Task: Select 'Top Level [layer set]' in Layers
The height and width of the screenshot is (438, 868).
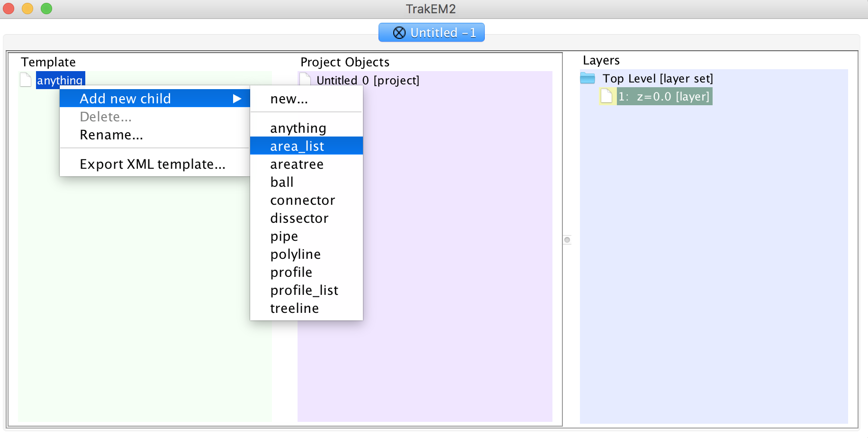Action: coord(658,78)
